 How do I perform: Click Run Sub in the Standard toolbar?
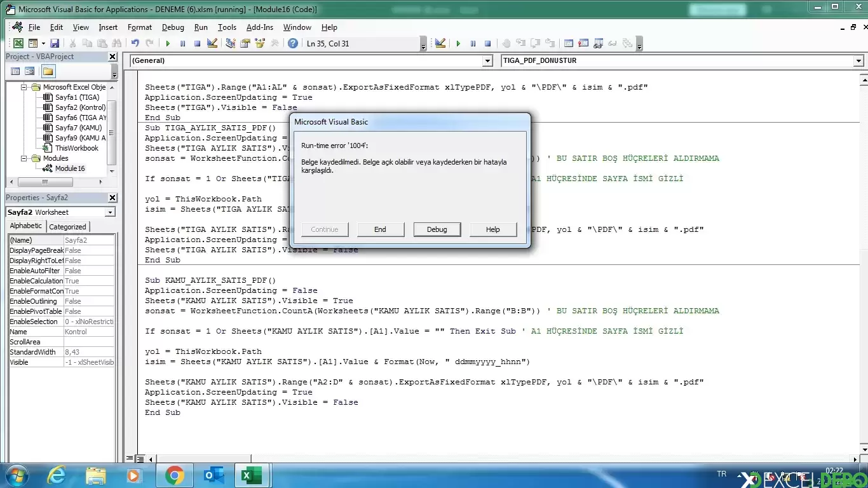coord(168,43)
